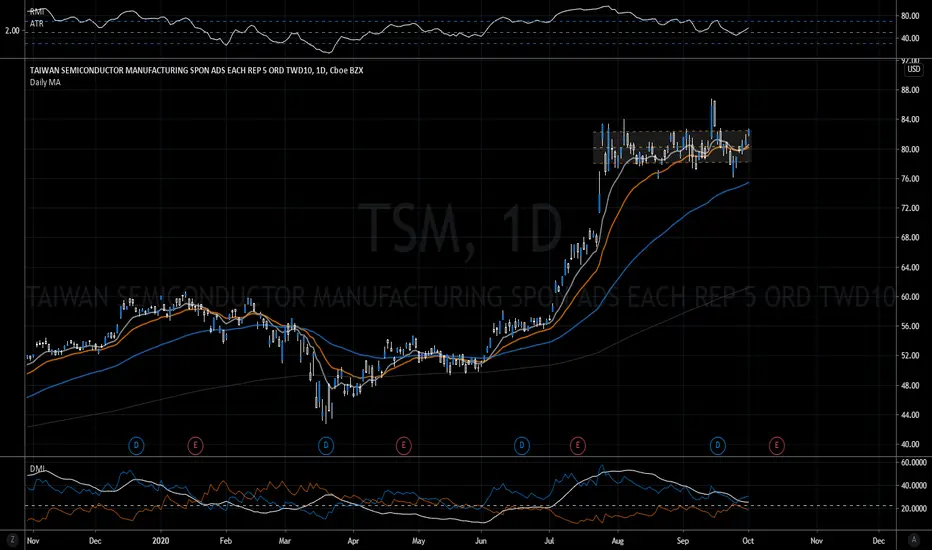Click the 40.0000 DMI scale label
Screen dimensions: 932x550
[x=914, y=486]
